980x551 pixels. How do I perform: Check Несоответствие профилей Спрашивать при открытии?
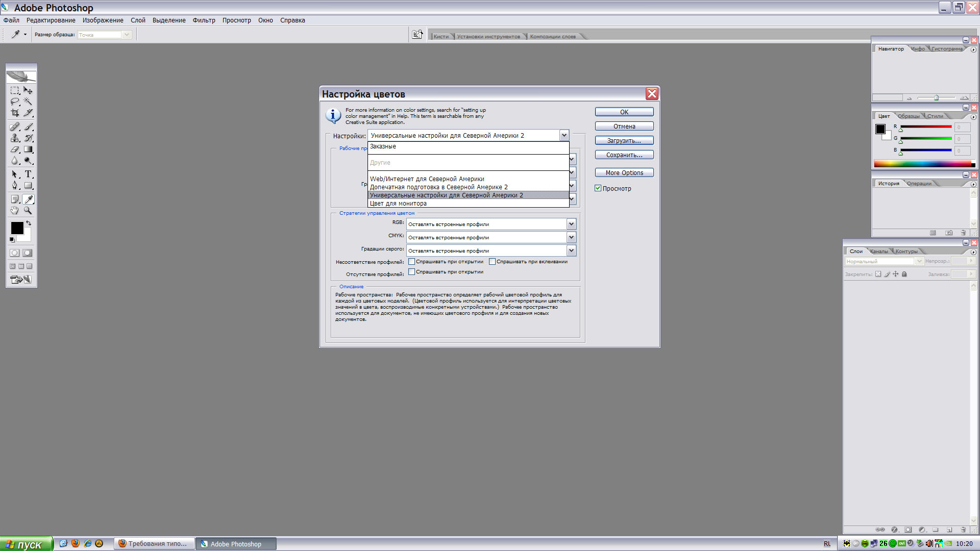tap(411, 262)
